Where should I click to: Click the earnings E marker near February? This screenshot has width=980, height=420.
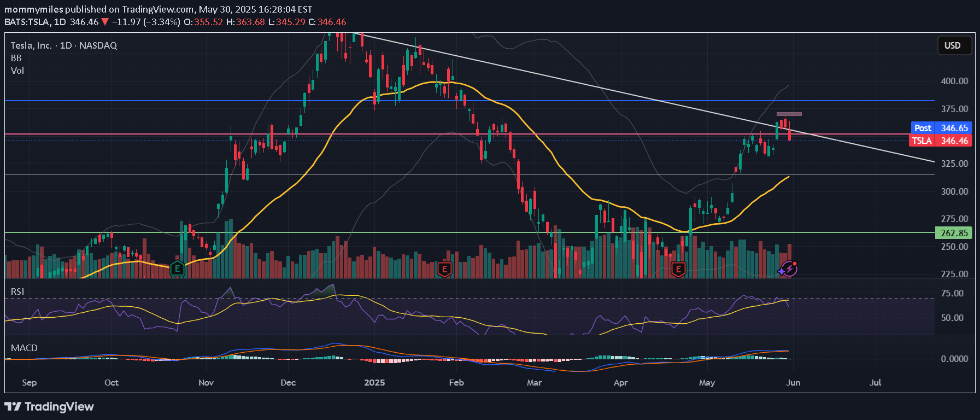pyautogui.click(x=444, y=269)
